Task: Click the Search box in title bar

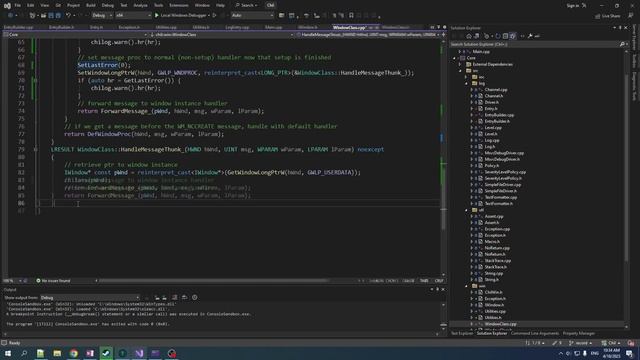Action: [x=247, y=5]
